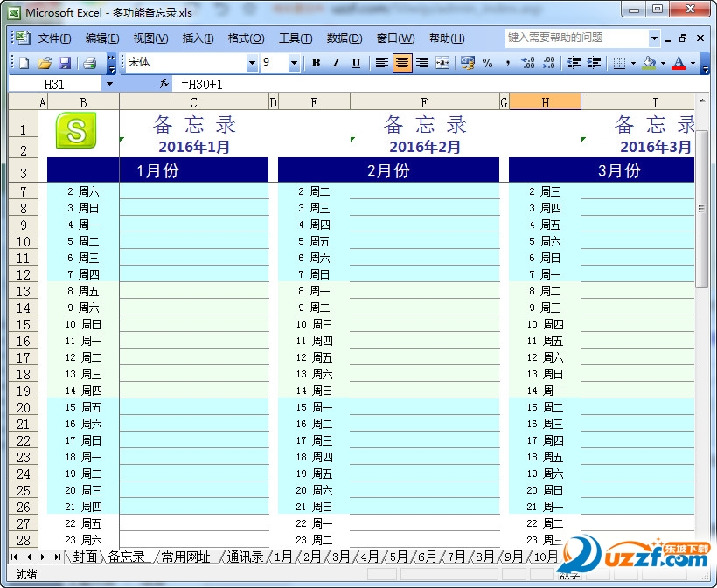The height and width of the screenshot is (588, 717).
Task: Save the workbook with the floppy icon
Action: coord(65,63)
